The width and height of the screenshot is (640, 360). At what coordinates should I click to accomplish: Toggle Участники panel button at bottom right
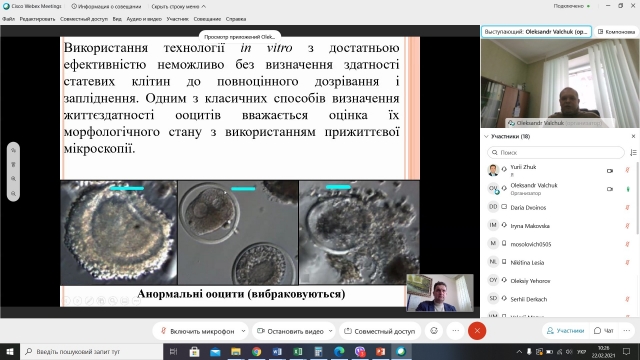tap(565, 331)
